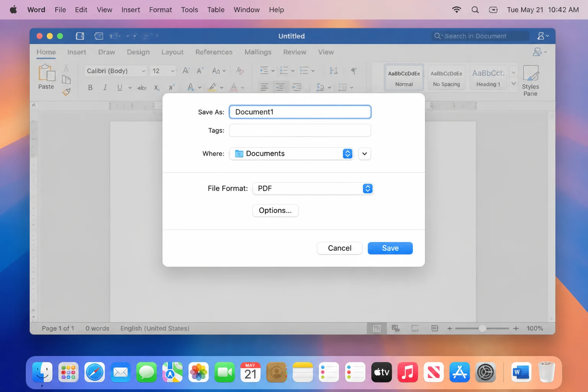Click the Save button in dialog
This screenshot has width=588, height=392.
coord(390,248)
